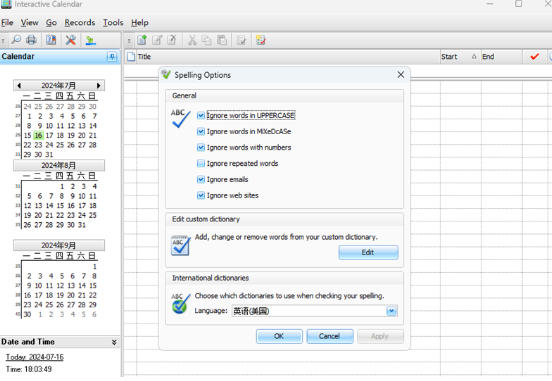Open the 2024年8月 month header selector

58,165
